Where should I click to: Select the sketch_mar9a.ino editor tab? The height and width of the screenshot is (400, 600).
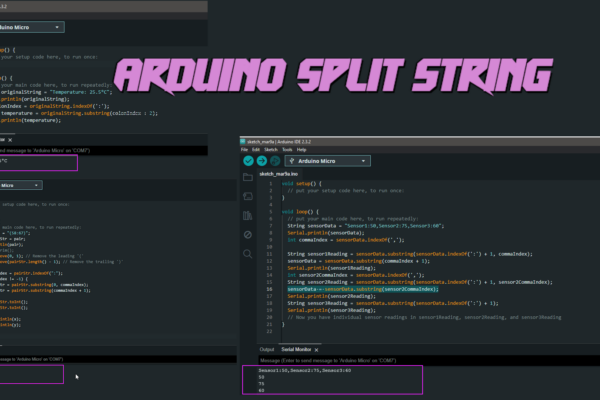279,174
